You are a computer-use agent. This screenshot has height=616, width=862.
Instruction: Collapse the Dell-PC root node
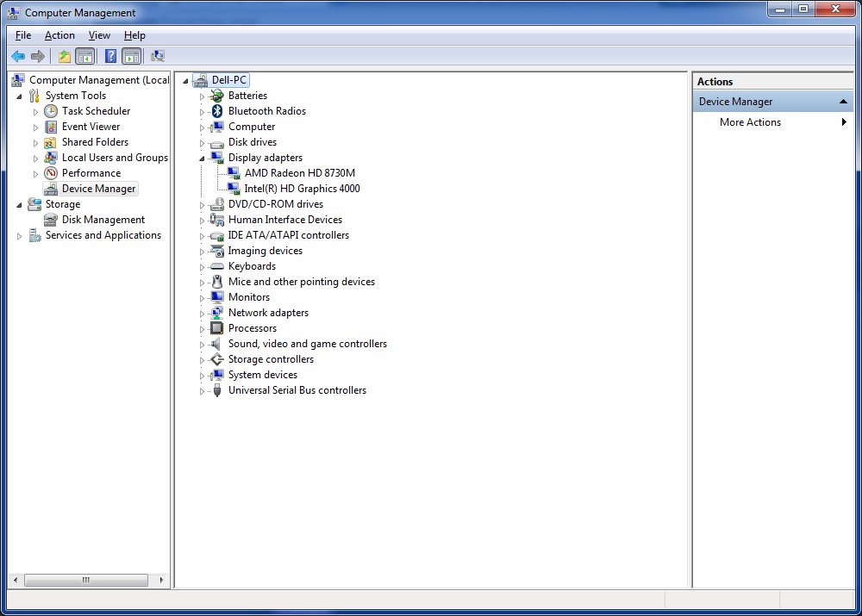(x=186, y=81)
